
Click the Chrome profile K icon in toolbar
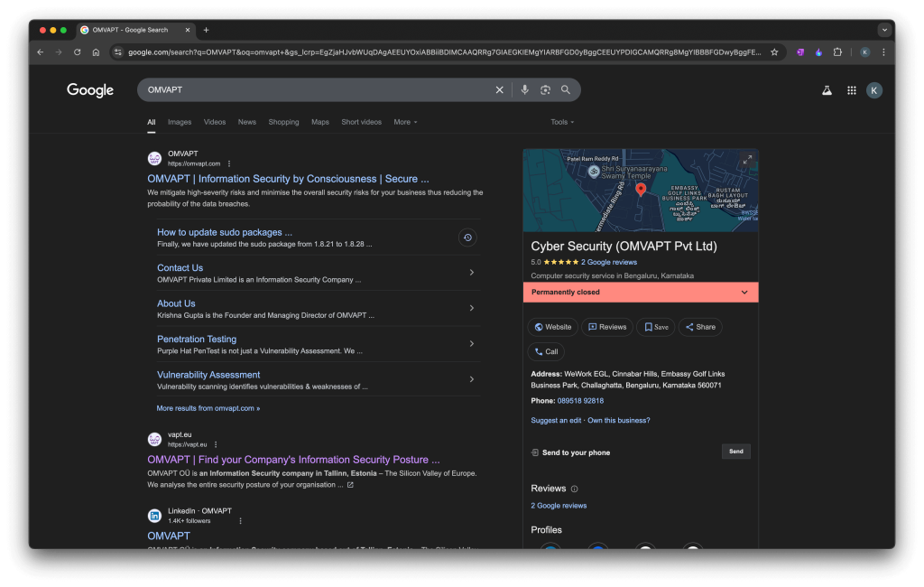(864, 51)
